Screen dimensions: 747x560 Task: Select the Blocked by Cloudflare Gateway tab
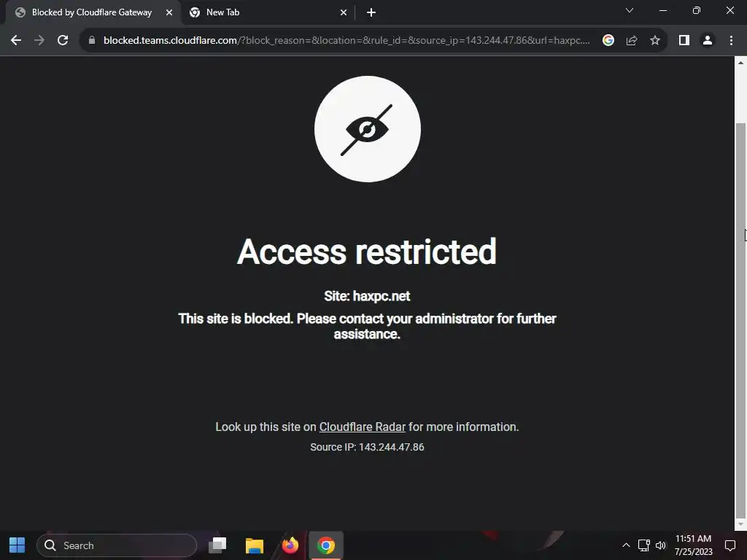(x=92, y=13)
